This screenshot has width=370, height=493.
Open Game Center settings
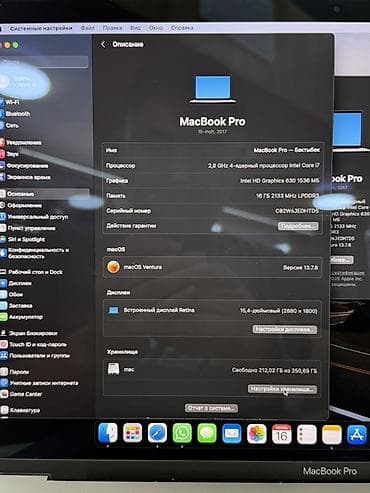click(x=22, y=394)
